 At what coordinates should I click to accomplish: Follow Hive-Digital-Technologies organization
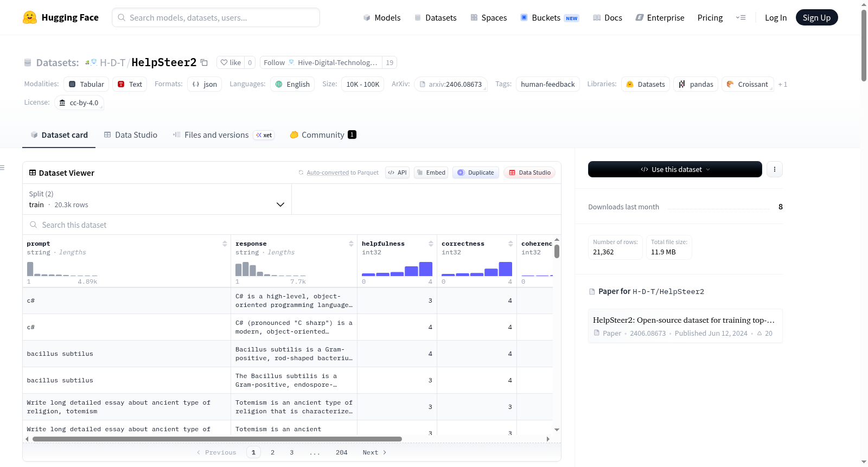(321, 62)
